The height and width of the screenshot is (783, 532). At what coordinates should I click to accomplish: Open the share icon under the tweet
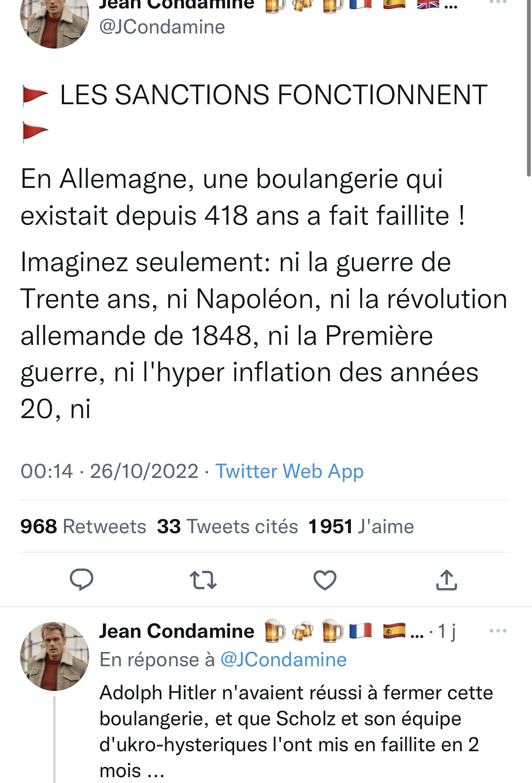coord(447,580)
